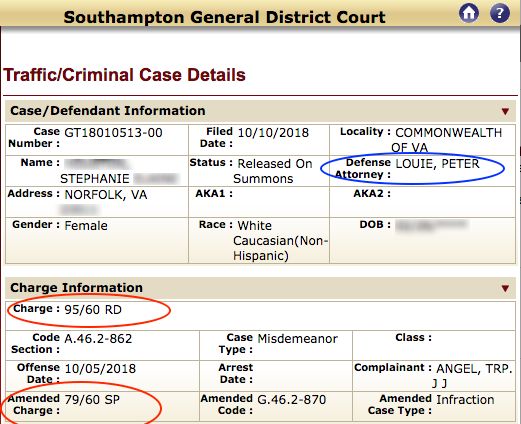Go to the home page icon
This screenshot has height=424, width=521.
(469, 13)
